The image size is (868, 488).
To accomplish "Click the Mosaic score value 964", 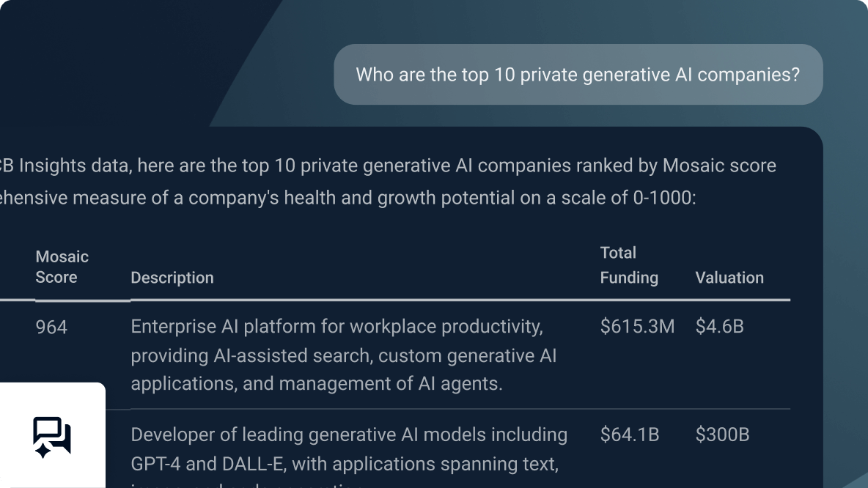I will [x=51, y=328].
